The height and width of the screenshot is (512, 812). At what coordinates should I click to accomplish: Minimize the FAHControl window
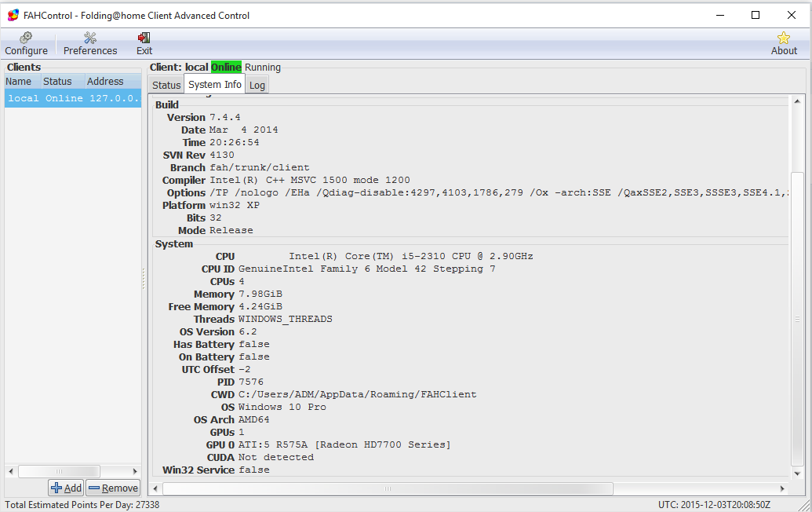pos(720,15)
